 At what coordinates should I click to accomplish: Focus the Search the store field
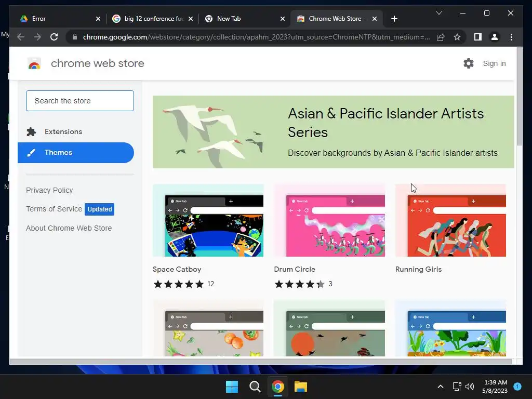point(80,101)
